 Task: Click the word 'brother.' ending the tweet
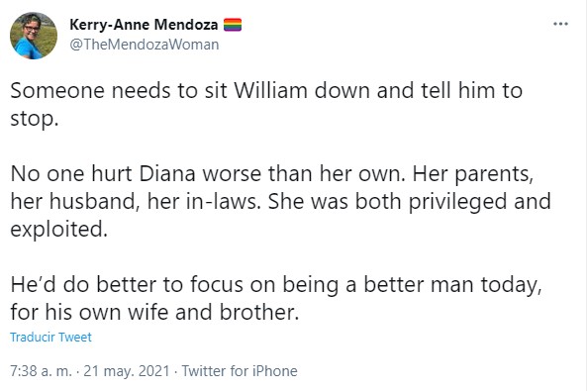259,312
